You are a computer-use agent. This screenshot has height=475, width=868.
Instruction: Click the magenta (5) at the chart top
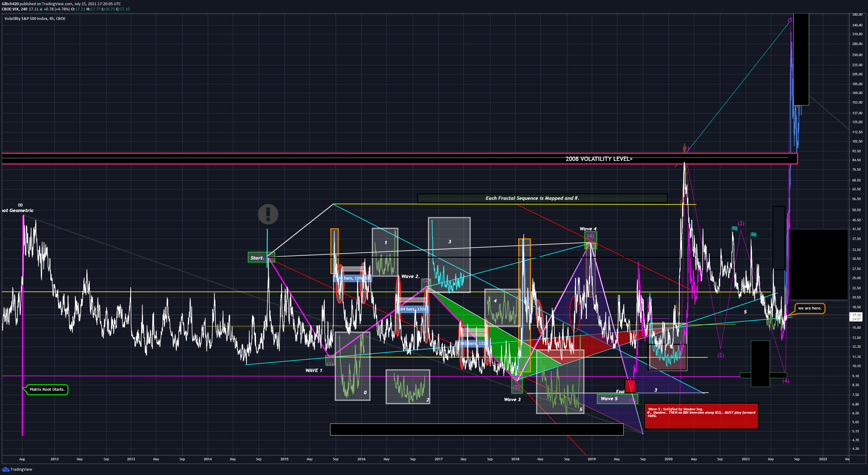pyautogui.click(x=790, y=20)
